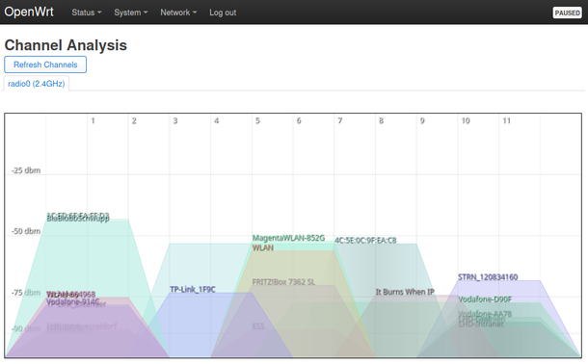Click the -50 dbm axis label
The height and width of the screenshot is (364, 588).
(x=26, y=231)
